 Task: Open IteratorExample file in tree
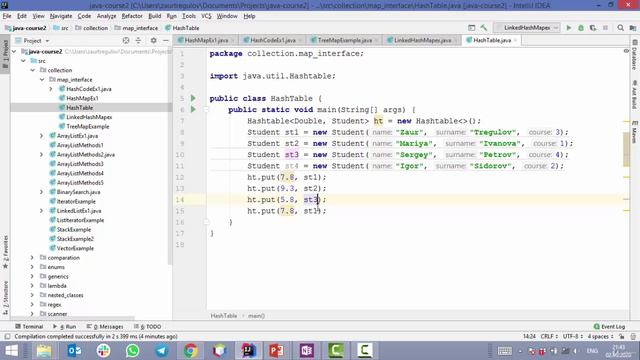[76, 202]
